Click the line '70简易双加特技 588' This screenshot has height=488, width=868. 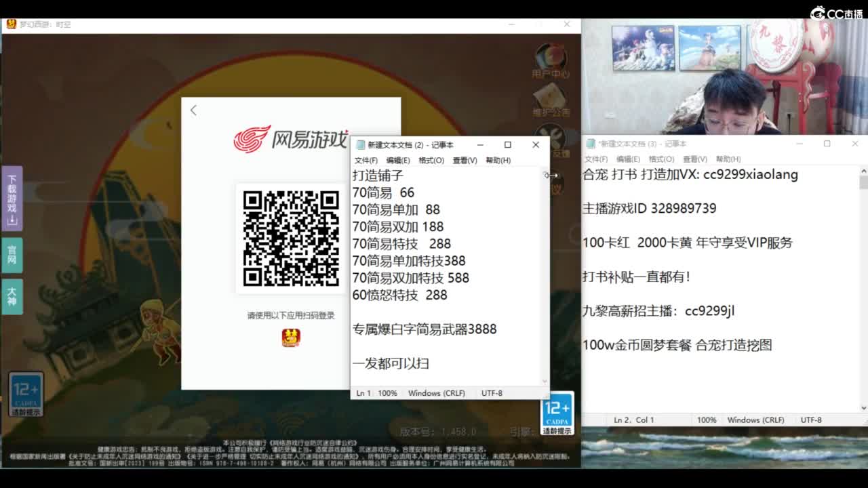tap(411, 278)
